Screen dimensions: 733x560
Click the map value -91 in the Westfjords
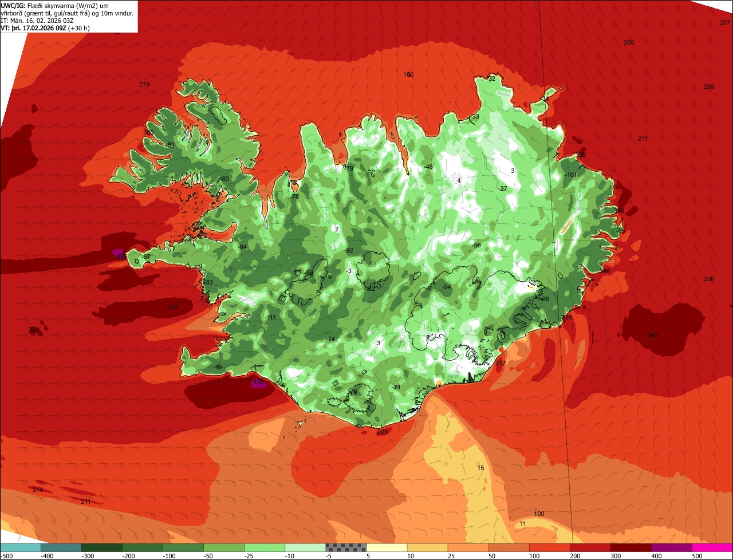coord(170,144)
